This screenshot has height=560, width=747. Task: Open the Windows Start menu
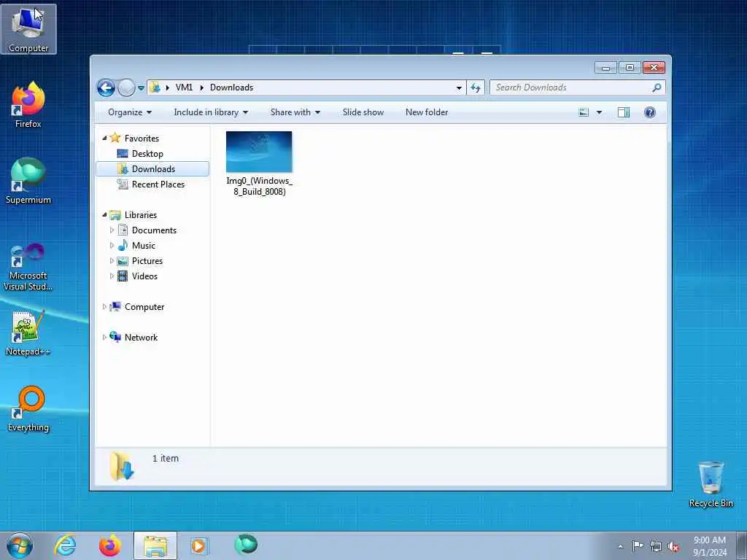pyautogui.click(x=20, y=545)
